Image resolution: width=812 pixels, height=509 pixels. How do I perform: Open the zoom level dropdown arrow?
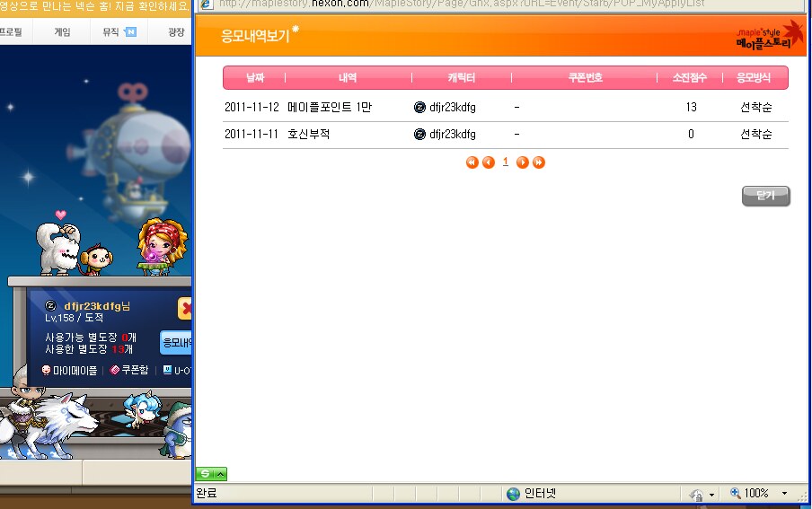(x=784, y=494)
